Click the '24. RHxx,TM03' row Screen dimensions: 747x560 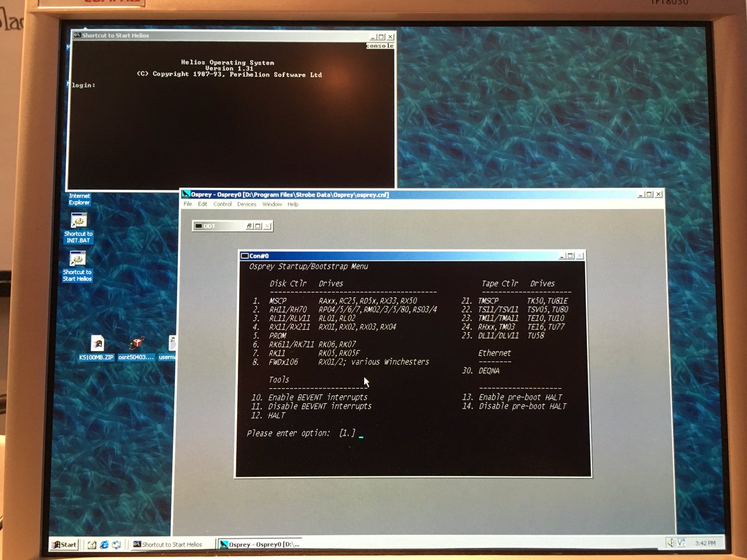(513, 327)
